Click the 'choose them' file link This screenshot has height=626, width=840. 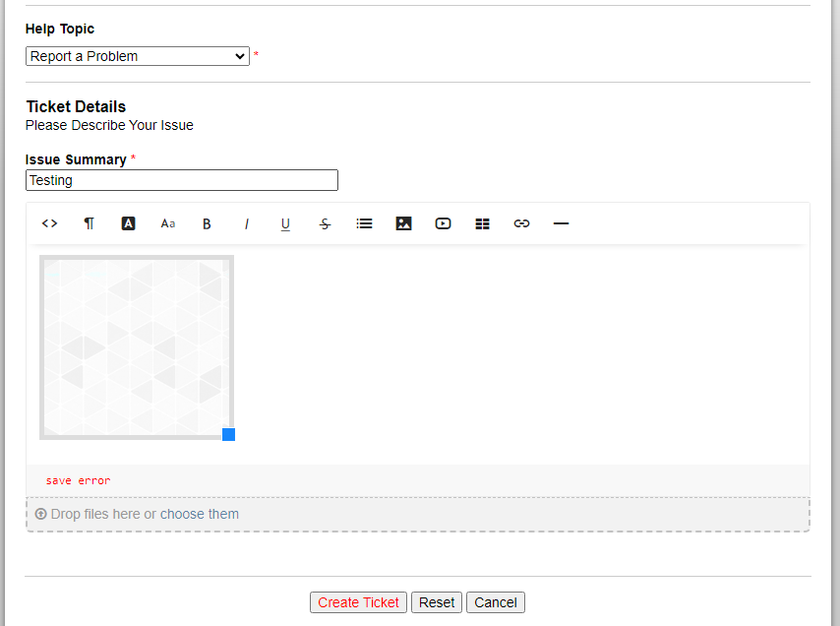[x=200, y=514]
